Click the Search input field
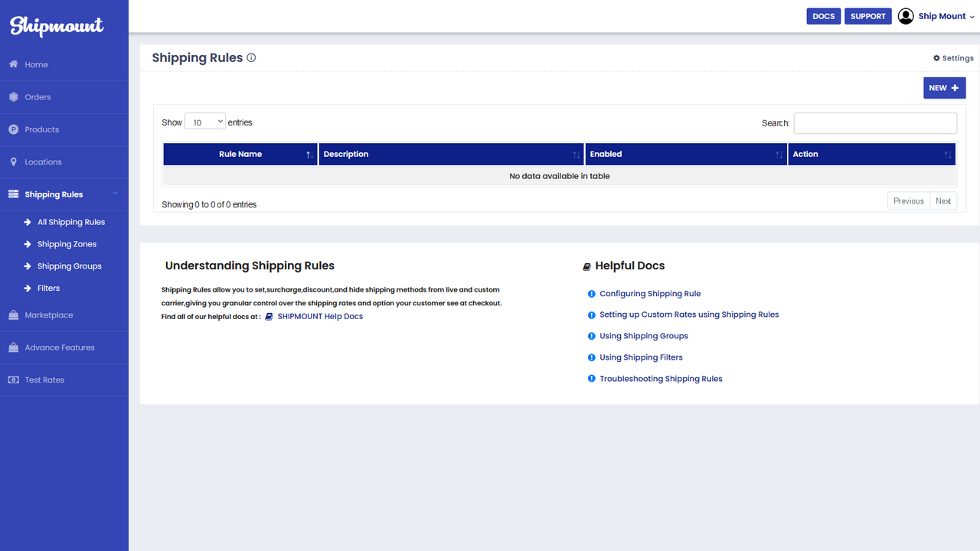Screen dimensions: 980x551 coord(874,122)
